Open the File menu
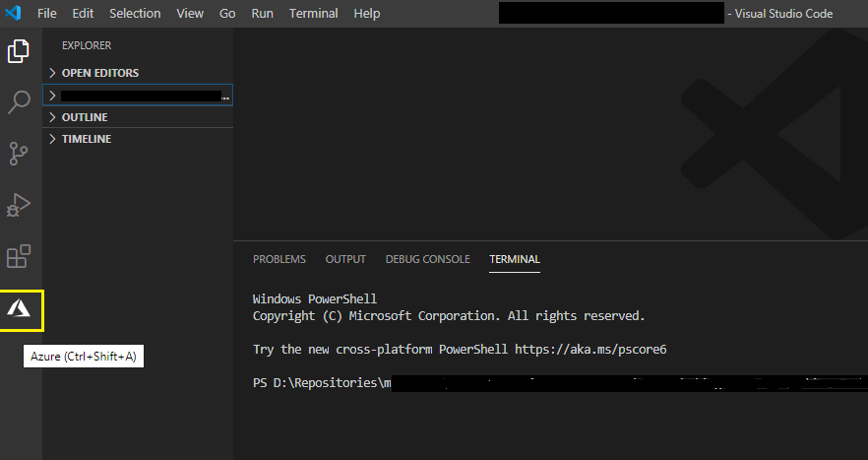The height and width of the screenshot is (460, 868). (47, 14)
